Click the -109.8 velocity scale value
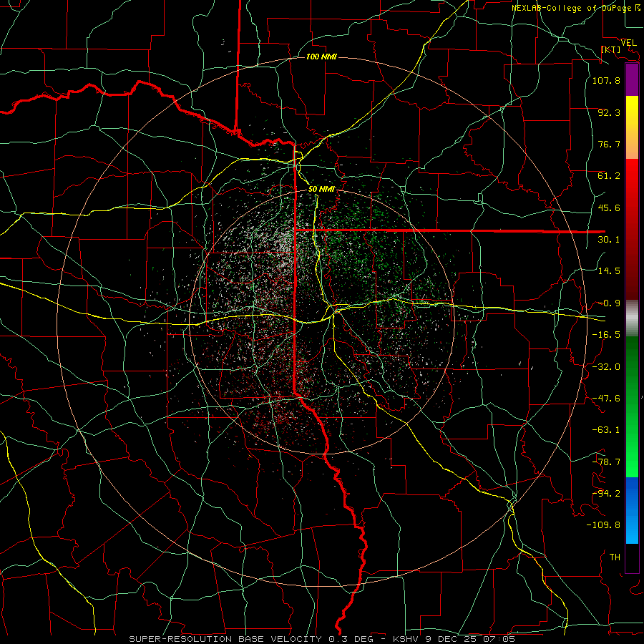Screen dimensions: 644x644 coord(603,525)
